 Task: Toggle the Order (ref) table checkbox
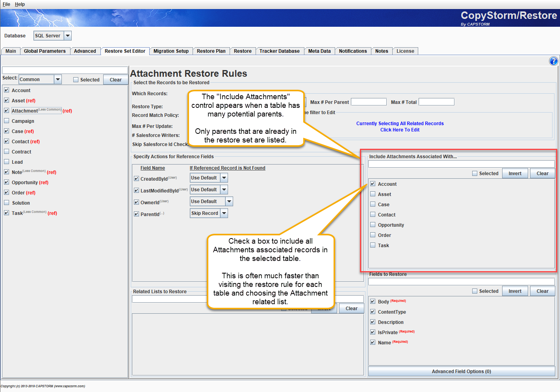pyautogui.click(x=7, y=192)
